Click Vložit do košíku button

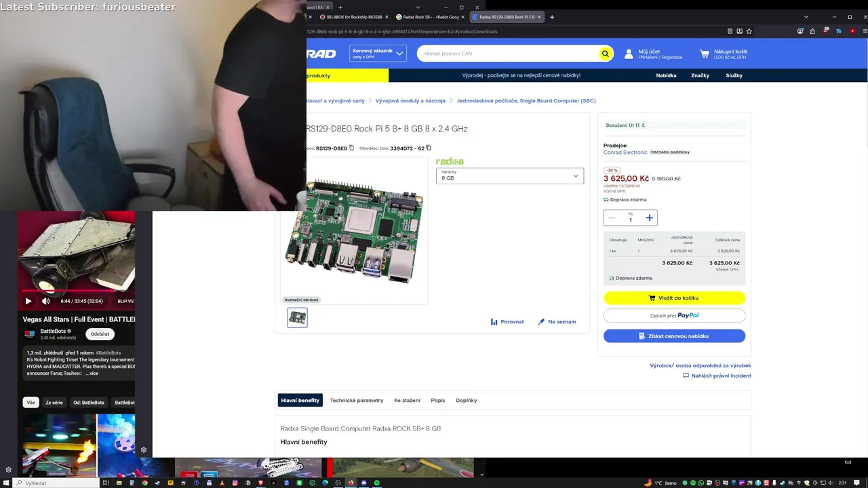pyautogui.click(x=674, y=298)
